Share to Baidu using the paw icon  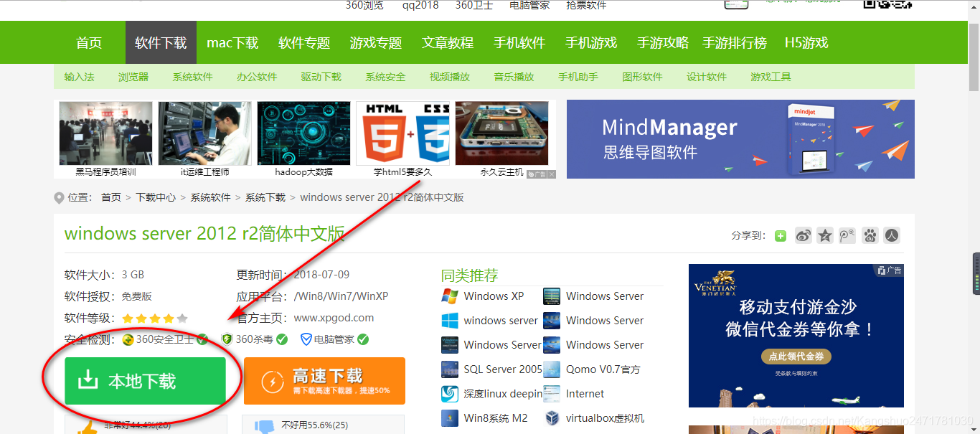coord(870,235)
